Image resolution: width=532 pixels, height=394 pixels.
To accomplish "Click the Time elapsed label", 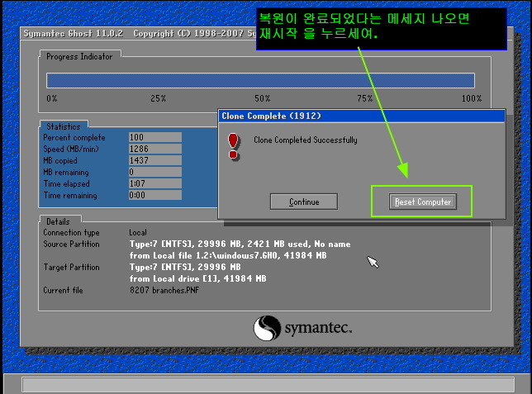I will [x=66, y=183].
